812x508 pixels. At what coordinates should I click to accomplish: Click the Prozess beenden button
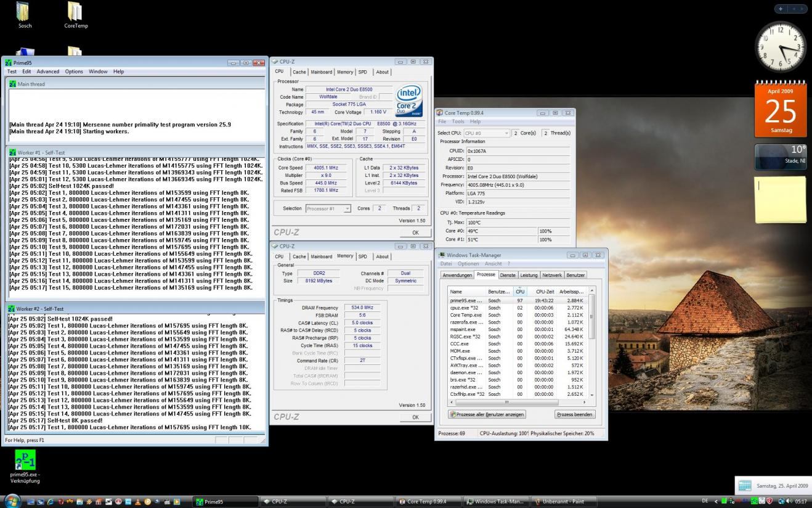pos(575,414)
